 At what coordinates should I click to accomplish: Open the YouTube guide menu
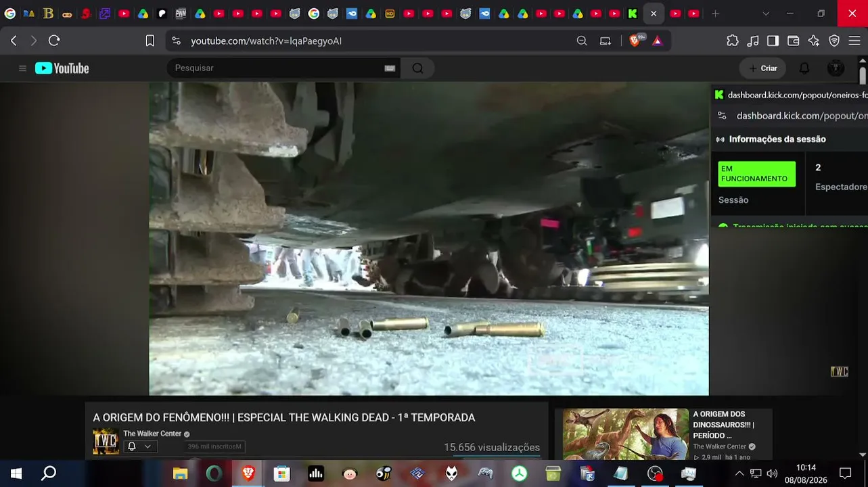click(22, 68)
